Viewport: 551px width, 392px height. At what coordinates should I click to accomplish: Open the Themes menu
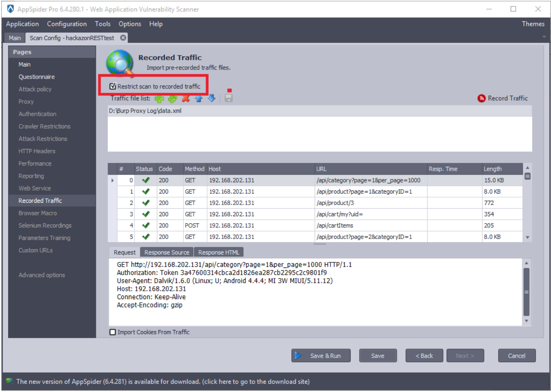click(533, 24)
